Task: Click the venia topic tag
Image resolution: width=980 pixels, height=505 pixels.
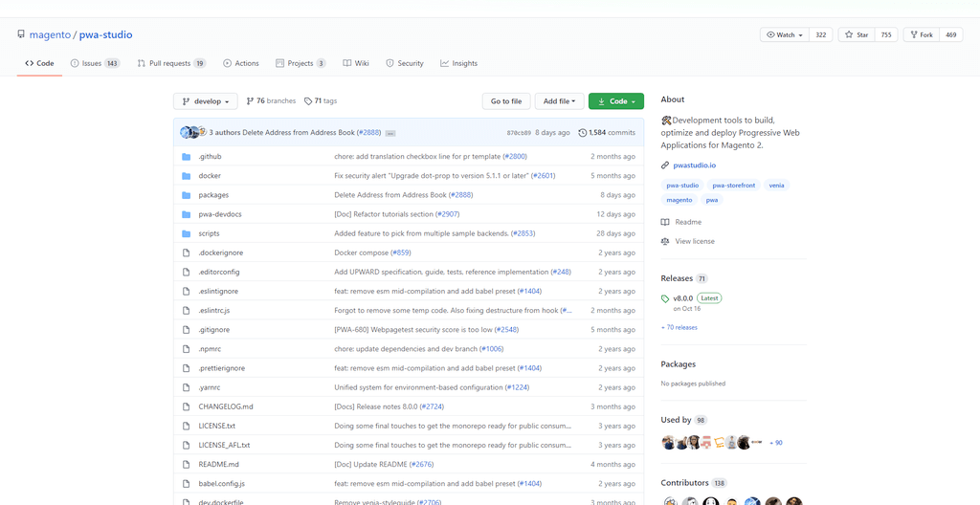Action: [777, 186]
